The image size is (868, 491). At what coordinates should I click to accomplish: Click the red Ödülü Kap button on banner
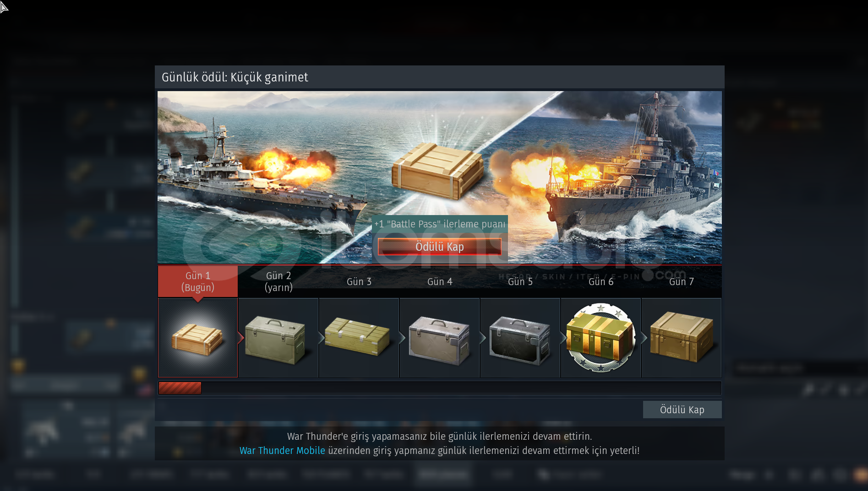point(439,247)
